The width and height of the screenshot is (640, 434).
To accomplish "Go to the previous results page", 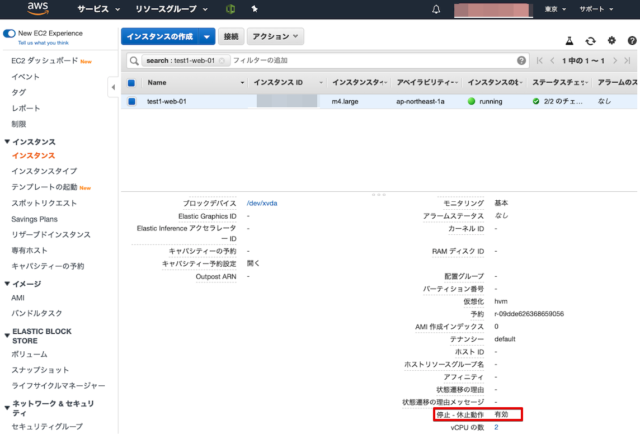I will (552, 60).
